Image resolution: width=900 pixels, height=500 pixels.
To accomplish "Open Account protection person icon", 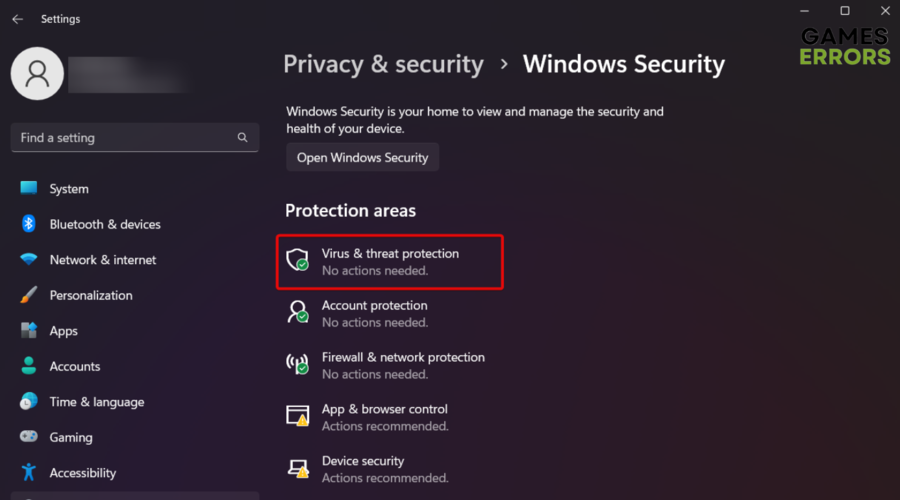I will click(298, 313).
